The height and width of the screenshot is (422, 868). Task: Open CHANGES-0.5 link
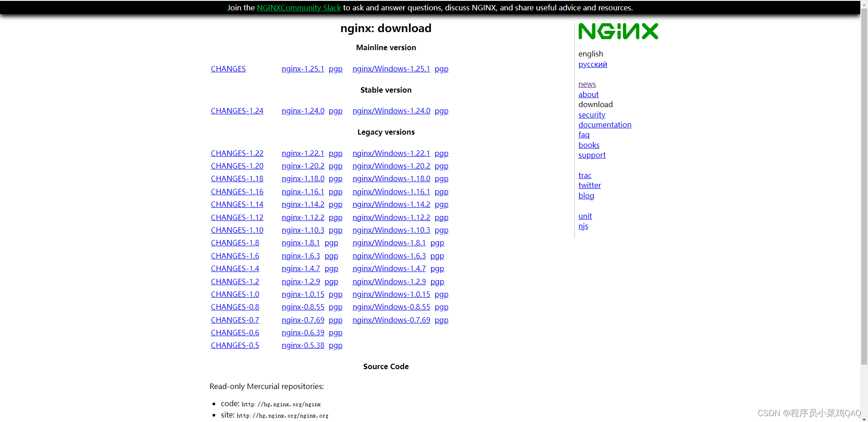235,345
